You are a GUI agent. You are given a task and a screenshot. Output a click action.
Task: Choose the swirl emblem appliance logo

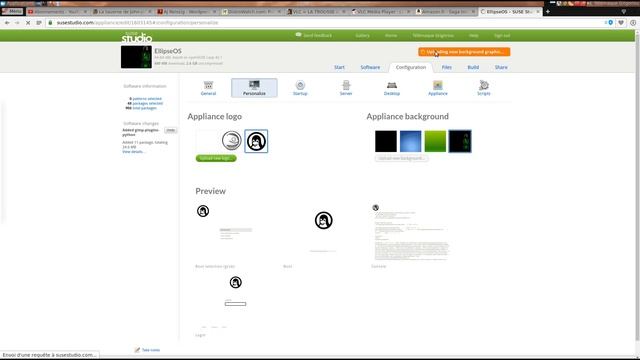(x=231, y=141)
